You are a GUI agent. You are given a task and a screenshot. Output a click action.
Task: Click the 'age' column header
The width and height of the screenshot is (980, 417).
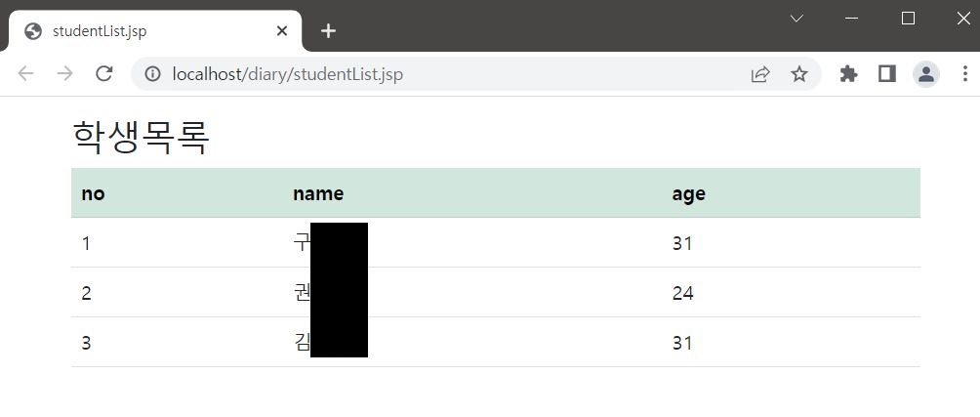pos(688,194)
